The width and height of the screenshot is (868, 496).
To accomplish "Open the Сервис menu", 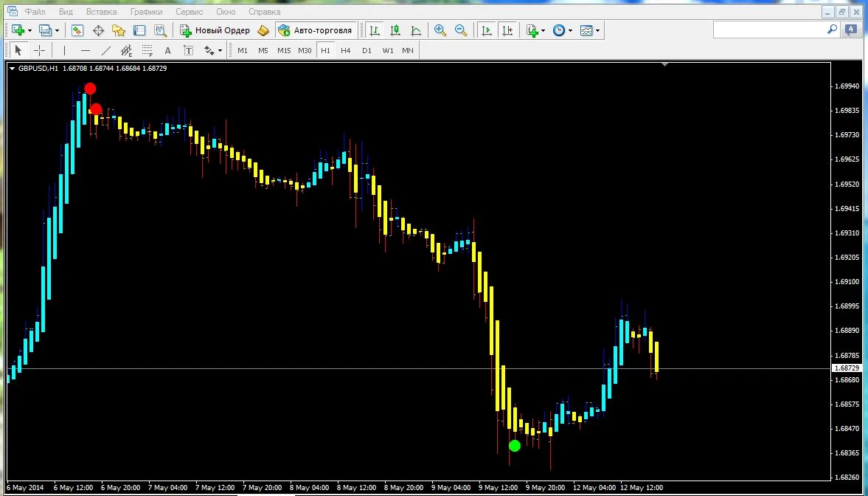I will coord(190,11).
